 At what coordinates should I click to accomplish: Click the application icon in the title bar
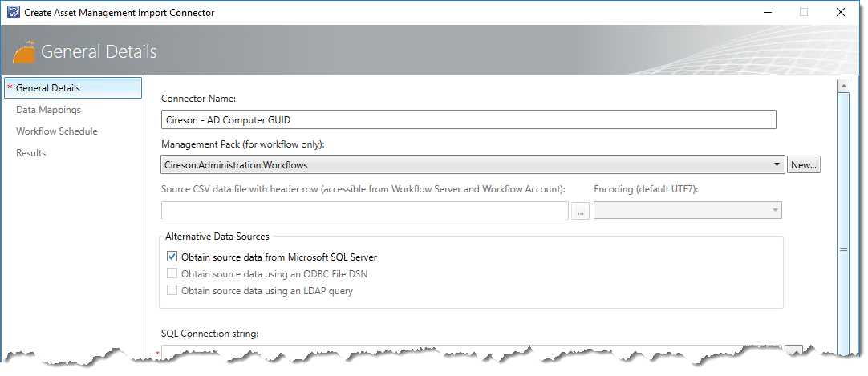pos(13,13)
